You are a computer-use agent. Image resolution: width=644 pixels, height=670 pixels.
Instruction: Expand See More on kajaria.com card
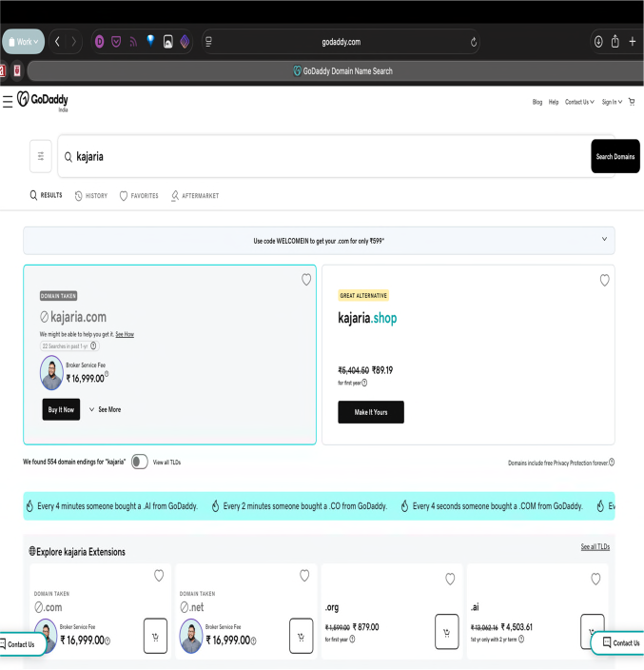tap(105, 409)
